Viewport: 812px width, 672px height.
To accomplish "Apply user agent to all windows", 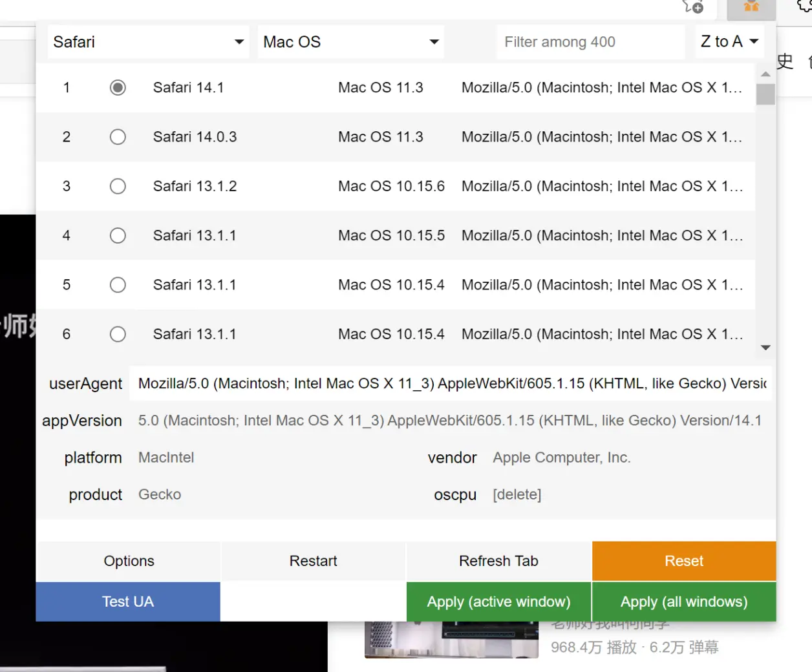I will [x=684, y=602].
